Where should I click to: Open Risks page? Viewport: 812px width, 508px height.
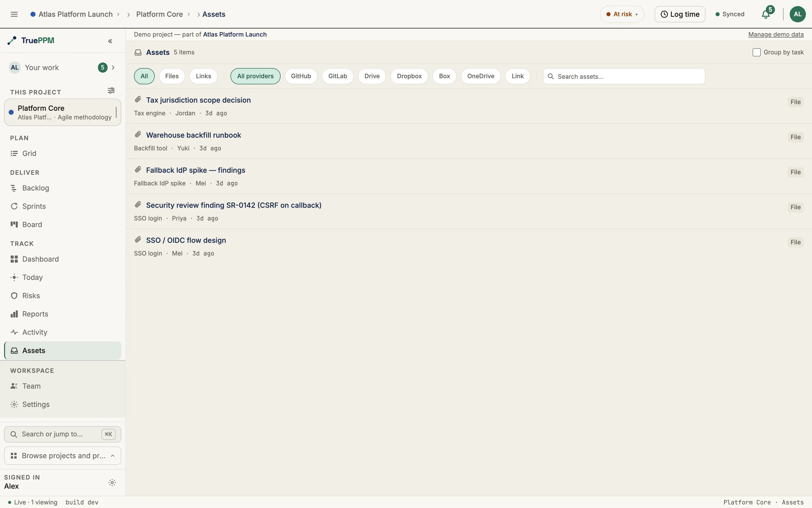click(x=63, y=296)
